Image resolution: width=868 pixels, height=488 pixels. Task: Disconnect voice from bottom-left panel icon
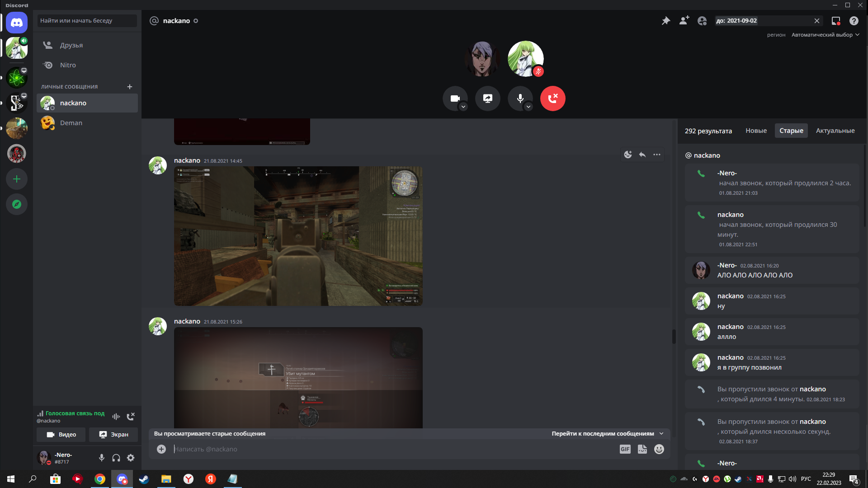pyautogui.click(x=131, y=417)
